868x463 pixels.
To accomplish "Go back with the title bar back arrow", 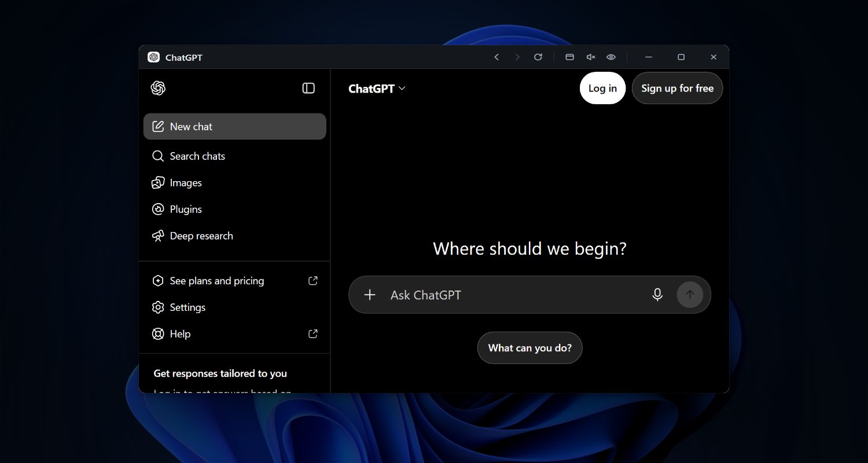I will (x=496, y=57).
